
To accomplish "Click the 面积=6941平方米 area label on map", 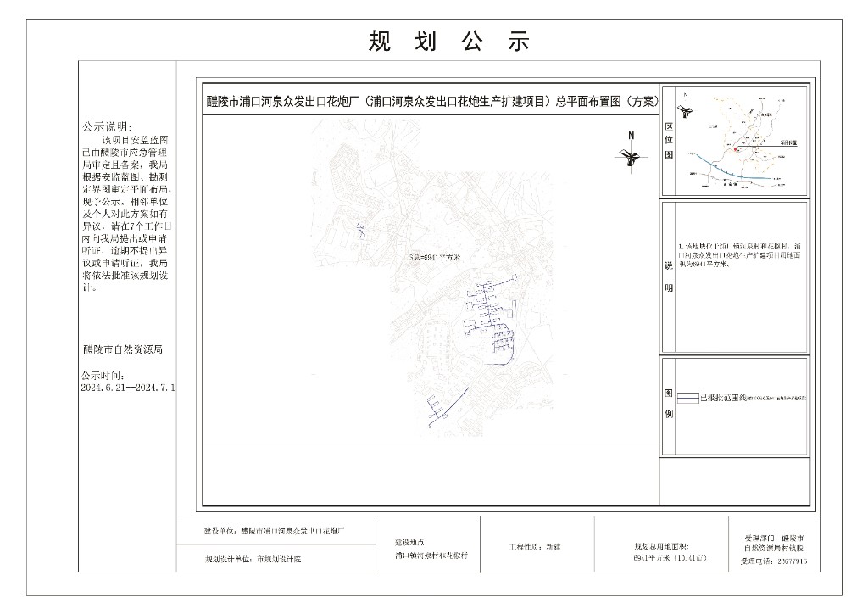I will (433, 256).
